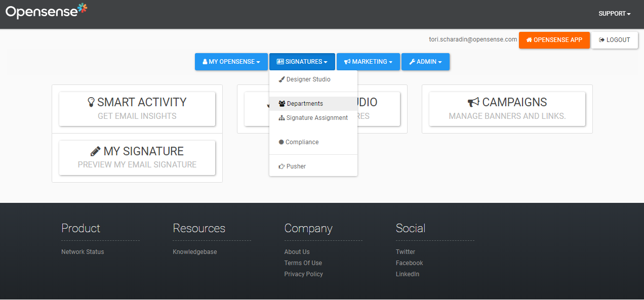Open the Twitter social link
This screenshot has height=300, width=644.
pyautogui.click(x=406, y=252)
